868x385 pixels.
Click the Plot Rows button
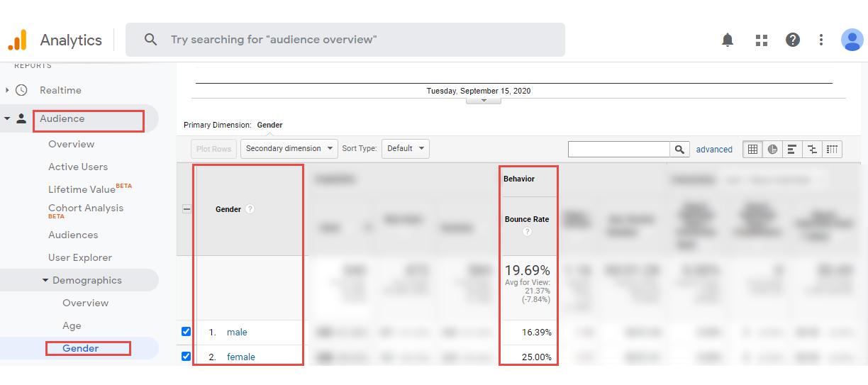click(x=213, y=149)
